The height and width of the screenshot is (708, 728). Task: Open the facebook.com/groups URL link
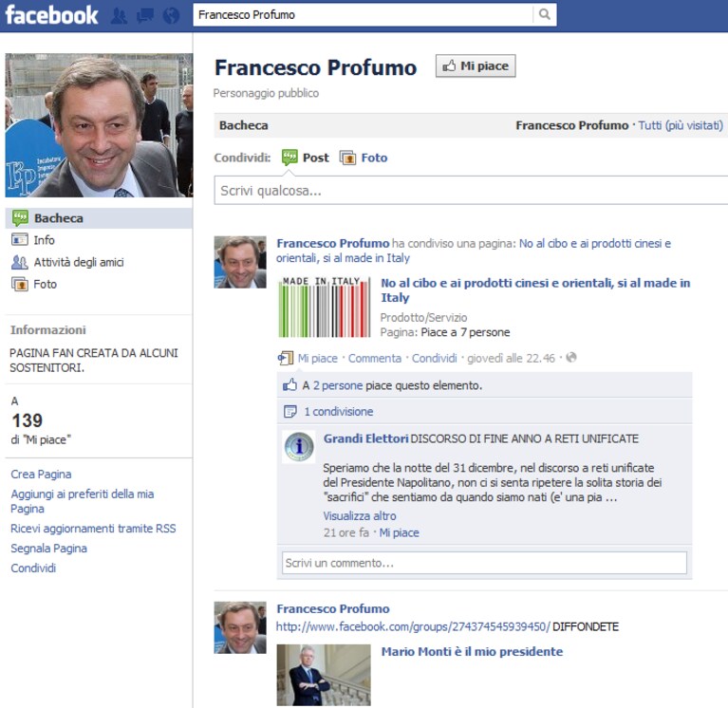point(413,626)
